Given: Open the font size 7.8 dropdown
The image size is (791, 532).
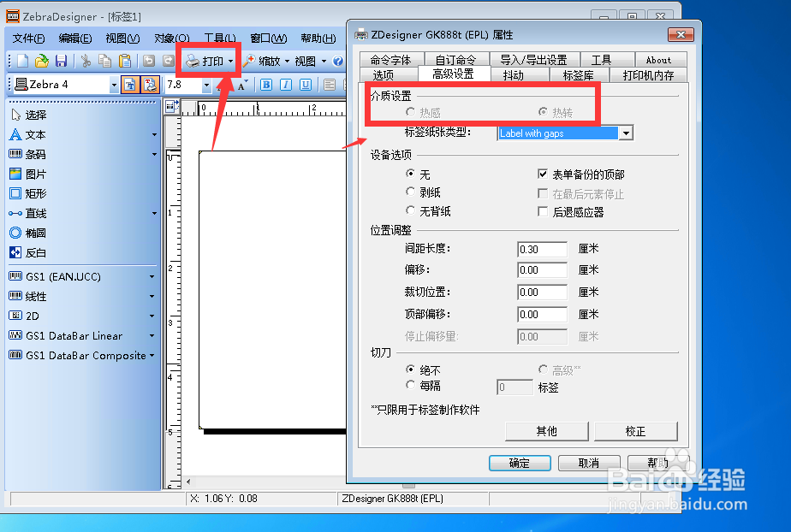Looking at the screenshot, I should pyautogui.click(x=206, y=85).
